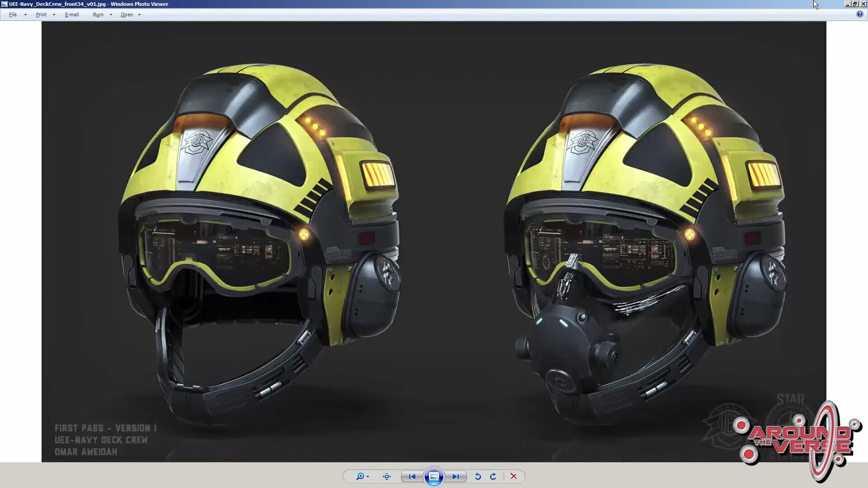The image size is (868, 488).
Task: Start the slide show
Action: pyautogui.click(x=434, y=476)
